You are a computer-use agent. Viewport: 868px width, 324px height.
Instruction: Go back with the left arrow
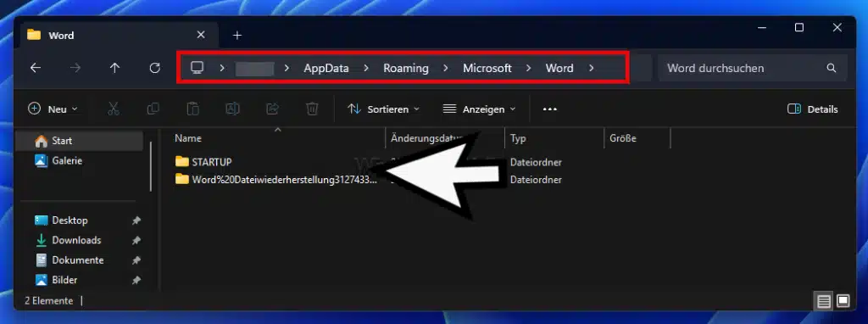tap(36, 68)
